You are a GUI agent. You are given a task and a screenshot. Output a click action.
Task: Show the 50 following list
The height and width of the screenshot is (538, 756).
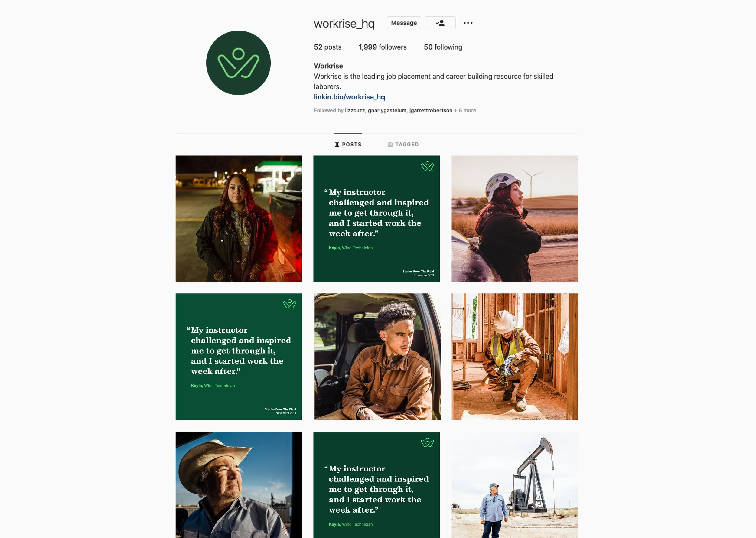[x=443, y=47]
